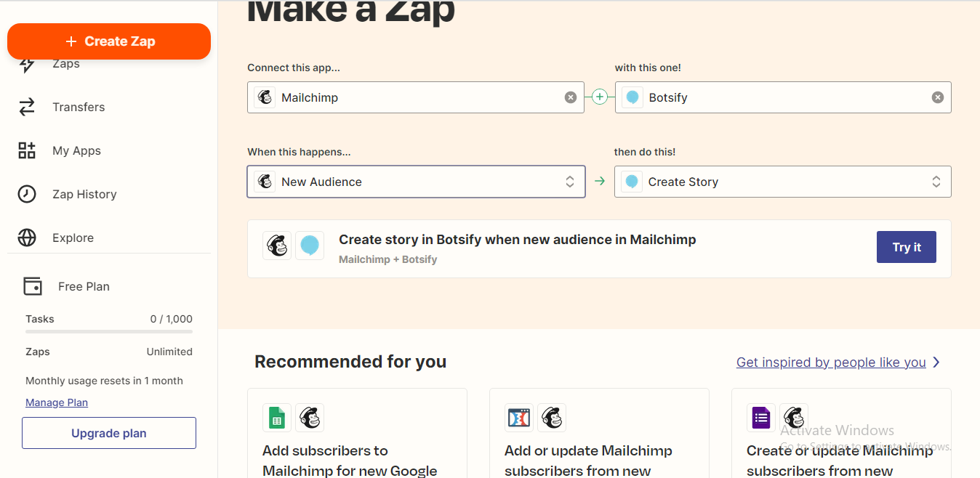Screen dimensions: 980x478
Task: Click the 'When this happens...' label
Action: pyautogui.click(x=299, y=152)
